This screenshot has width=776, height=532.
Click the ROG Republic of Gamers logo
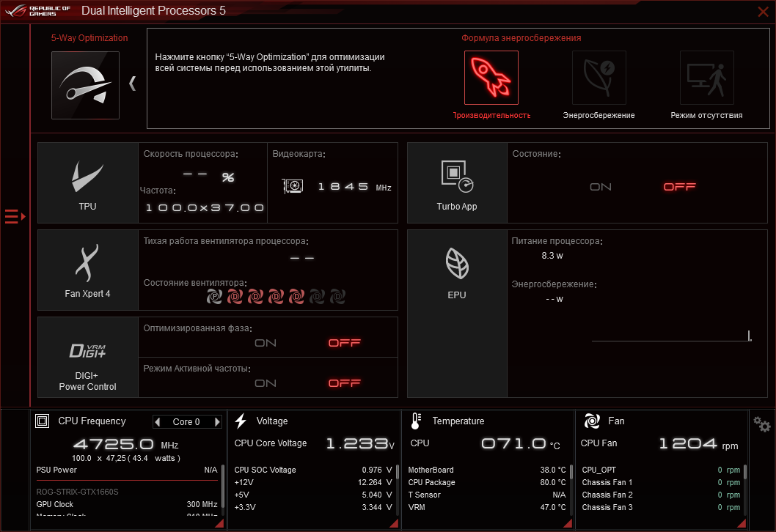[x=37, y=11]
